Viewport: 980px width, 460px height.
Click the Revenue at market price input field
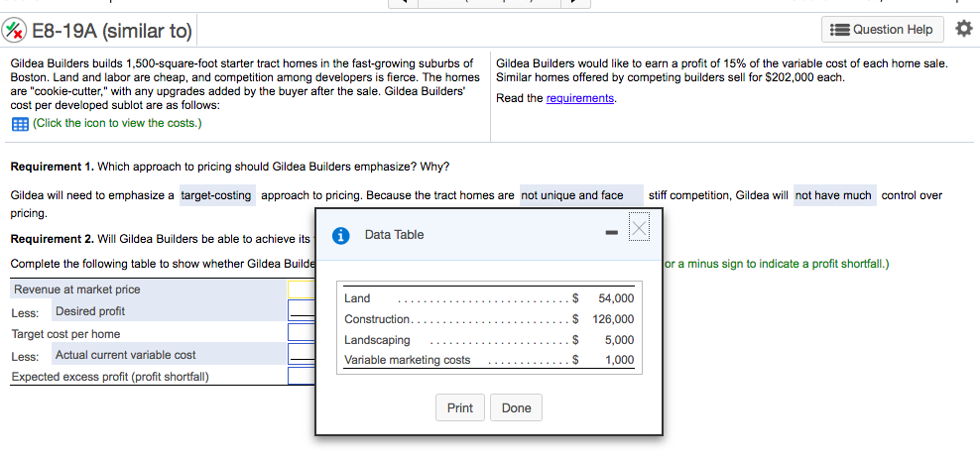click(302, 289)
